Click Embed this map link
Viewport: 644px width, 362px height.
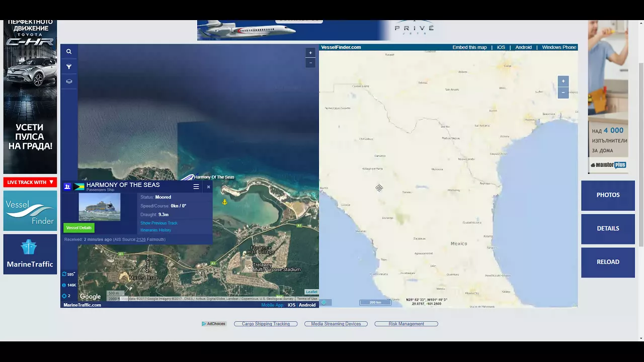(x=469, y=47)
